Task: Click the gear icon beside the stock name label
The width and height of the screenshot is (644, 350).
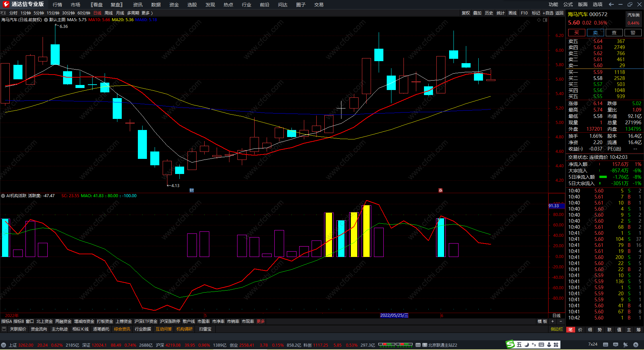Action: 46,20
